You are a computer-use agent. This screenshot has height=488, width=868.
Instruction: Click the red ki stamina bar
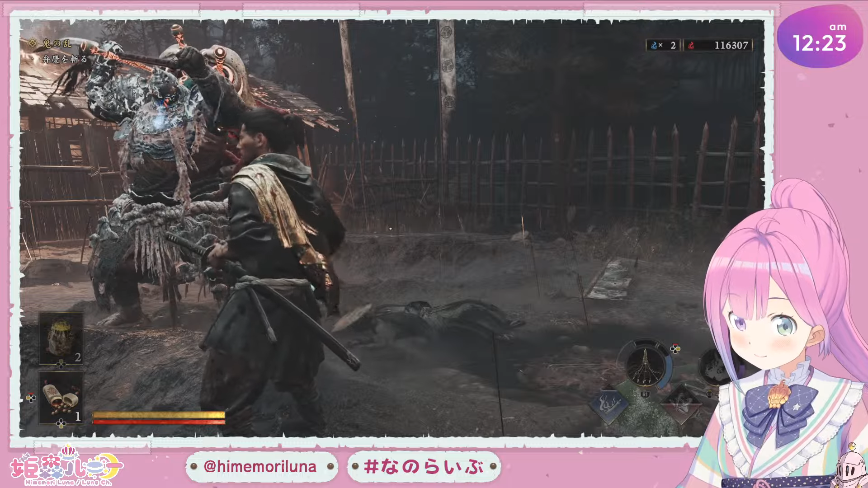pos(159,422)
